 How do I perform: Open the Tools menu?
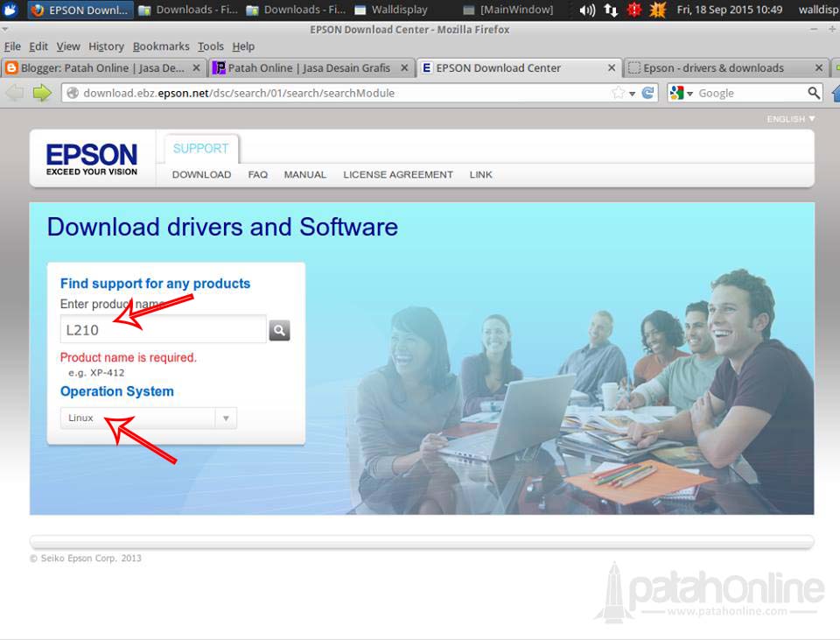[210, 46]
